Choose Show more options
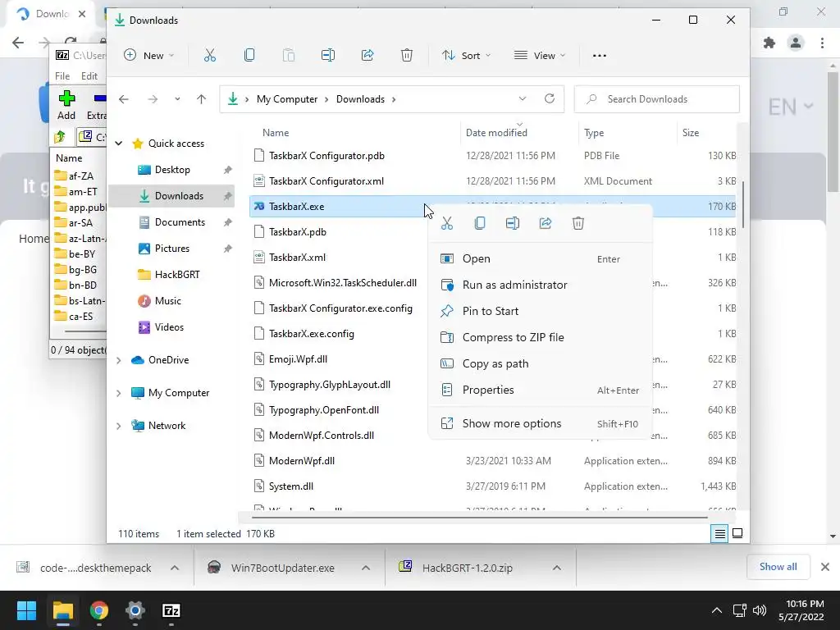This screenshot has height=630, width=840. [x=540, y=424]
